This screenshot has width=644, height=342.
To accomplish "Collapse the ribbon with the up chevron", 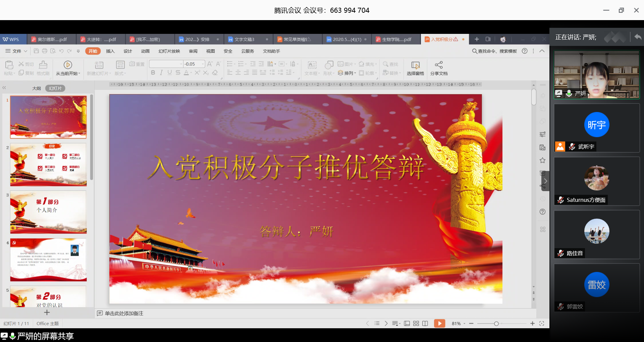I will (x=542, y=51).
